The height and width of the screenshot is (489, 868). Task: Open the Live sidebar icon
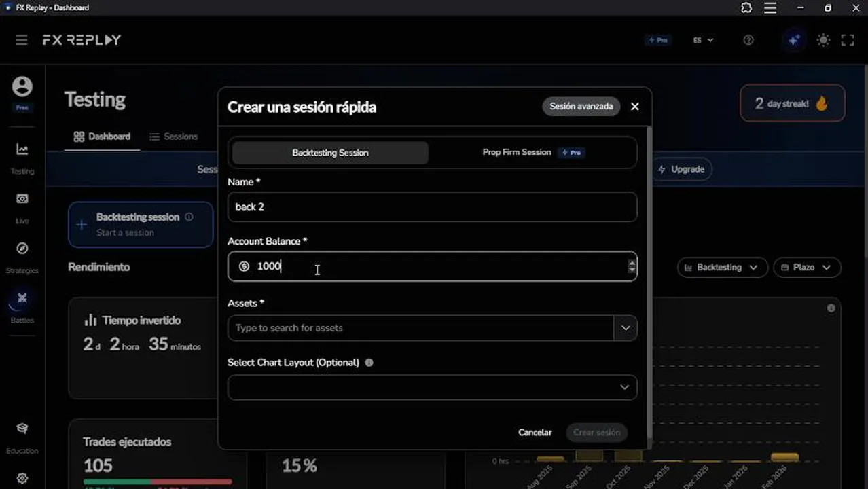[22, 199]
